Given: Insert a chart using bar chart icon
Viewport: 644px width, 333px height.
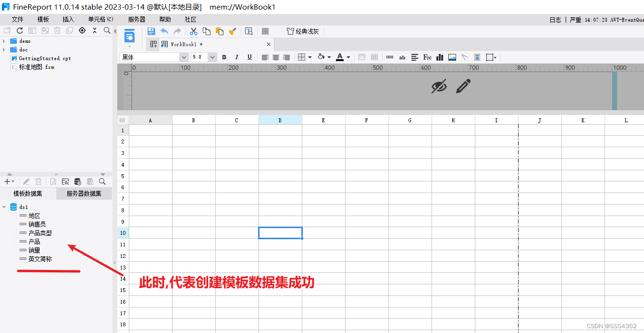Looking at the screenshot, I should pos(440,57).
